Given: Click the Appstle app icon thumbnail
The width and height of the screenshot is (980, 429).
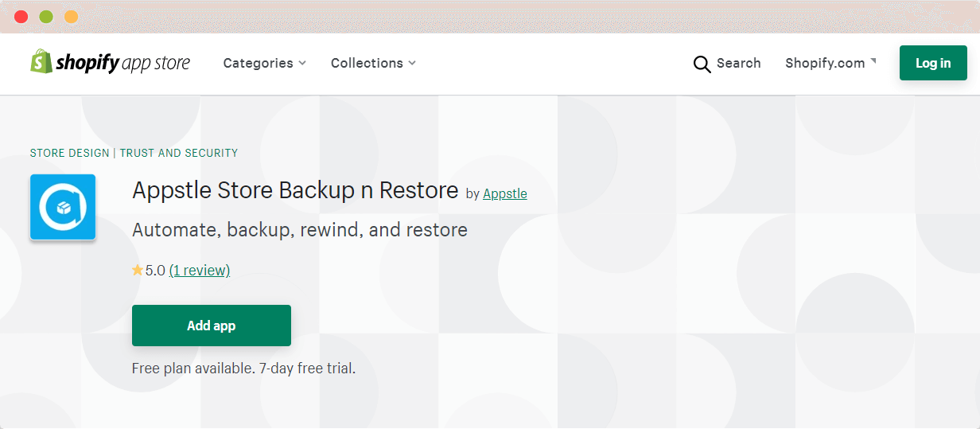Looking at the screenshot, I should (63, 207).
